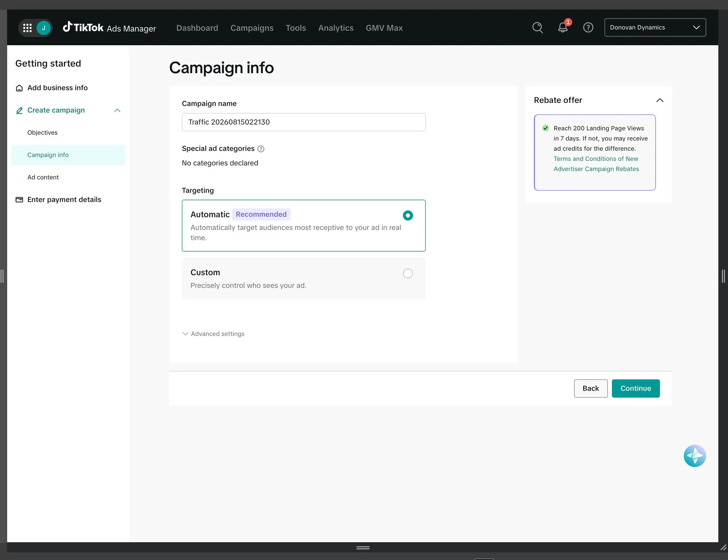Open notifications bell with badge
728x560 pixels.
(563, 28)
